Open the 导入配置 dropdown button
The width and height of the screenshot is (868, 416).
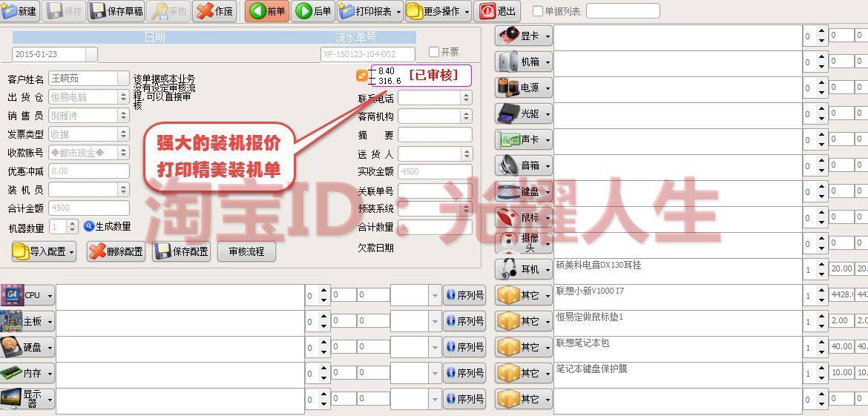click(x=44, y=251)
